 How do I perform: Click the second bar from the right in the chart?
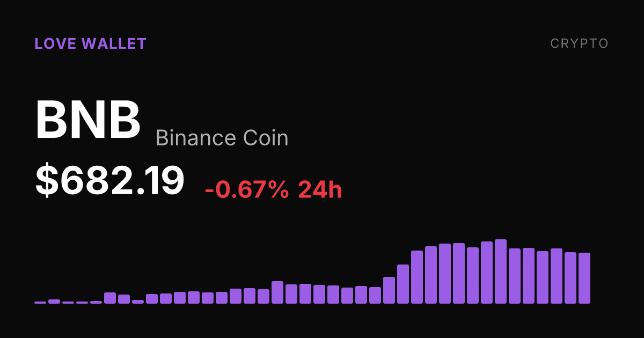(x=570, y=278)
